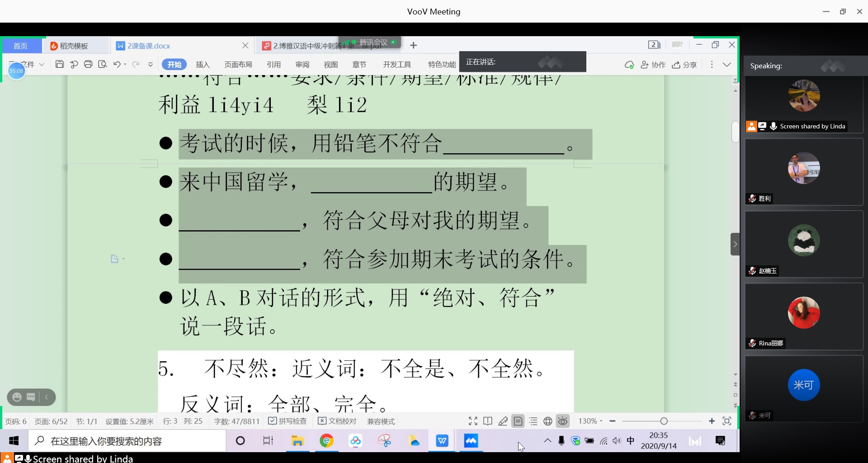Open the cloud sync status icon
The image size is (868, 463).
(629, 65)
